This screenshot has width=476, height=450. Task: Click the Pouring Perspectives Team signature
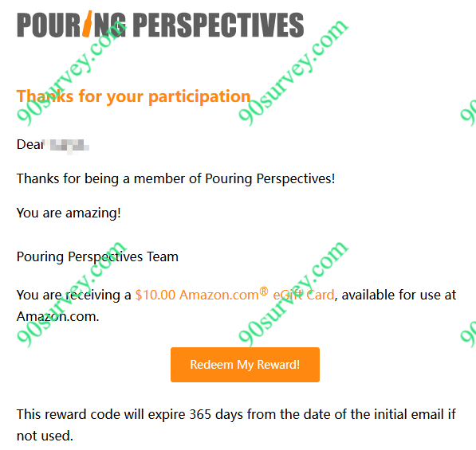tap(97, 256)
